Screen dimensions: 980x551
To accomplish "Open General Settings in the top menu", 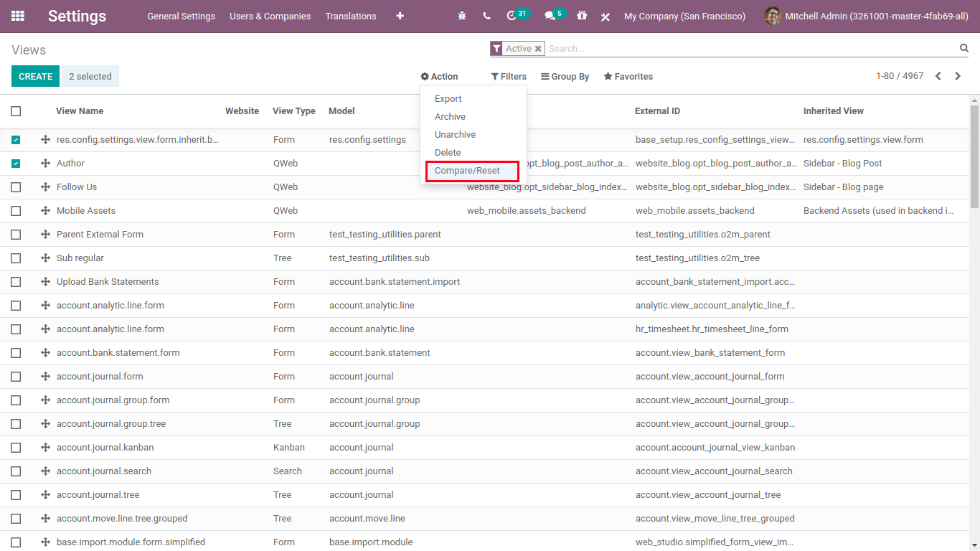I will pyautogui.click(x=181, y=16).
